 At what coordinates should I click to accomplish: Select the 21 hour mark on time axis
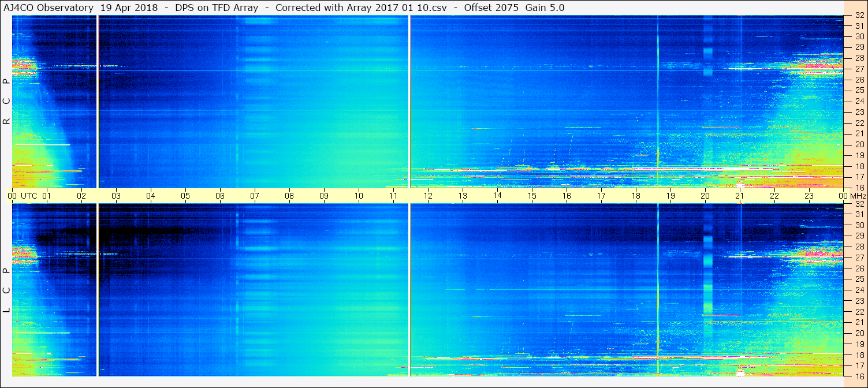click(740, 196)
